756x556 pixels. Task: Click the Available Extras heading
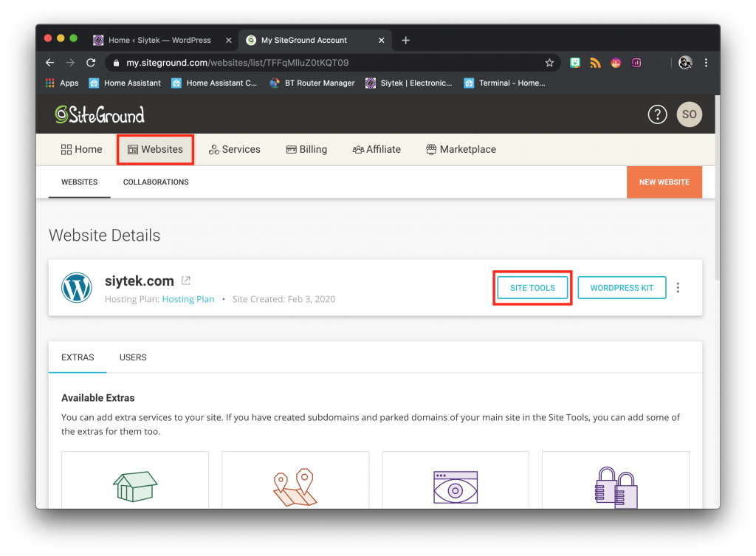pos(98,398)
